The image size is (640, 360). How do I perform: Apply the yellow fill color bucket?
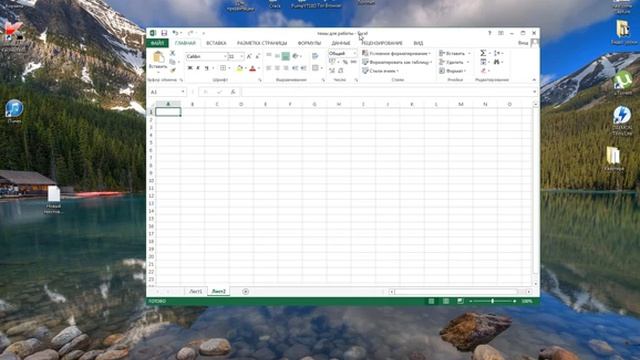pos(240,68)
